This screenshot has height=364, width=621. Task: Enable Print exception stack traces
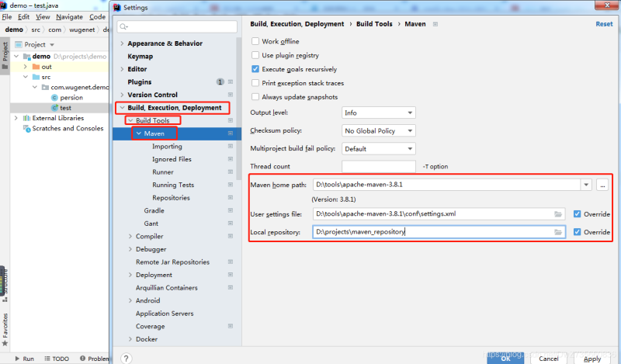[x=255, y=83]
